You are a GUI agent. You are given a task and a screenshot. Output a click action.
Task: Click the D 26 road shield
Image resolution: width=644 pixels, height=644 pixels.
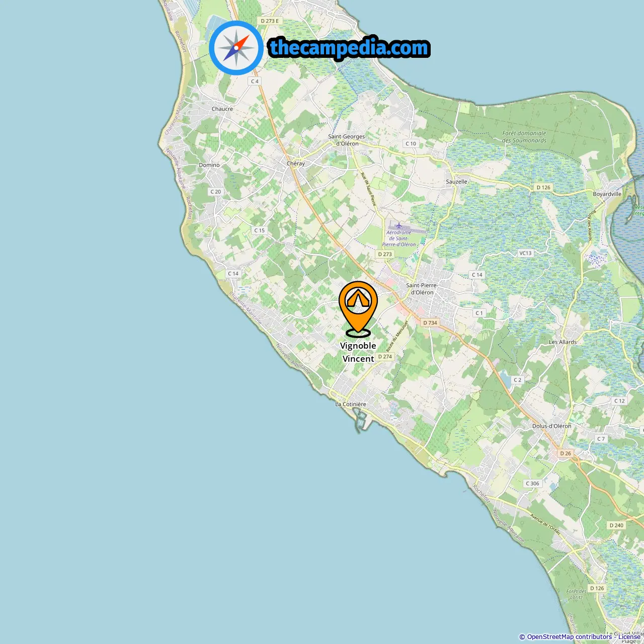coord(566,453)
